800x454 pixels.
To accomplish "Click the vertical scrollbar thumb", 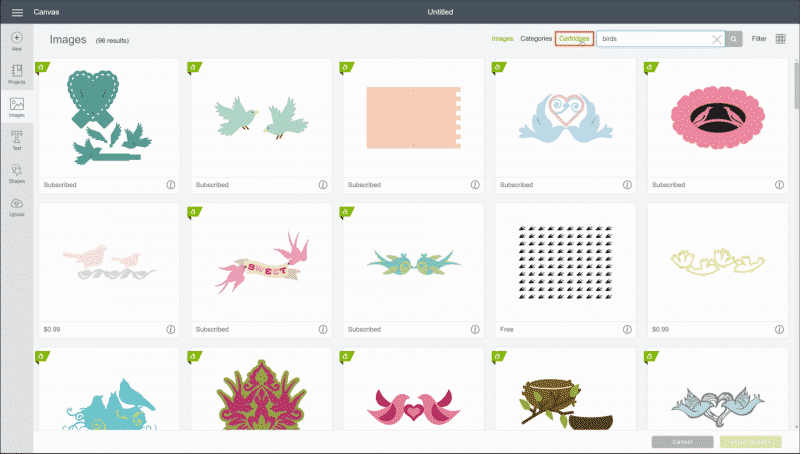I will coord(796,85).
